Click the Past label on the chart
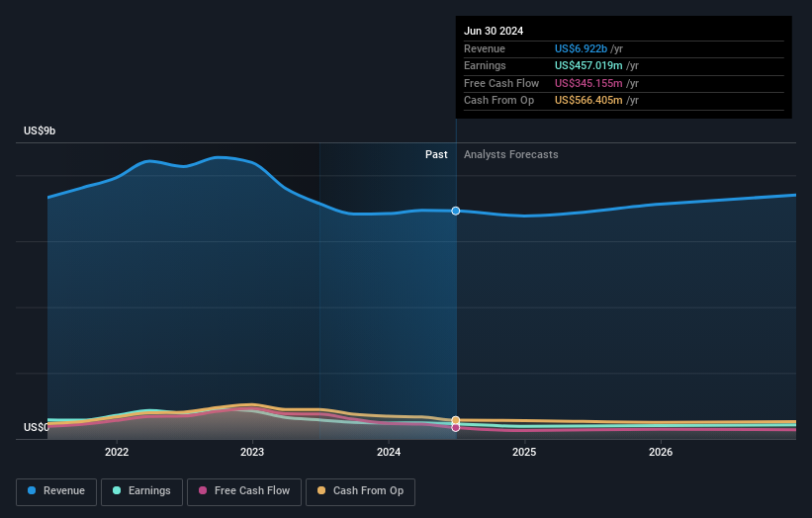Image resolution: width=812 pixels, height=518 pixels. [436, 155]
